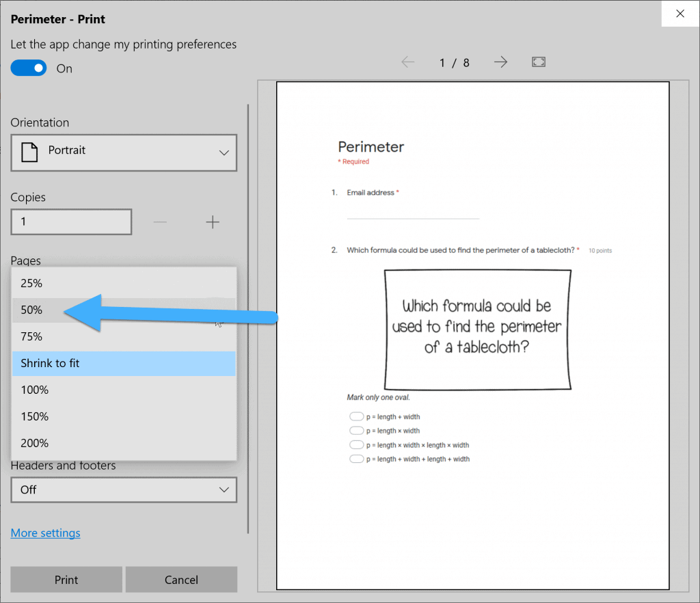Click the chevron arrow of the Portrait dropdown
This screenshot has width=700, height=603.
tap(224, 152)
